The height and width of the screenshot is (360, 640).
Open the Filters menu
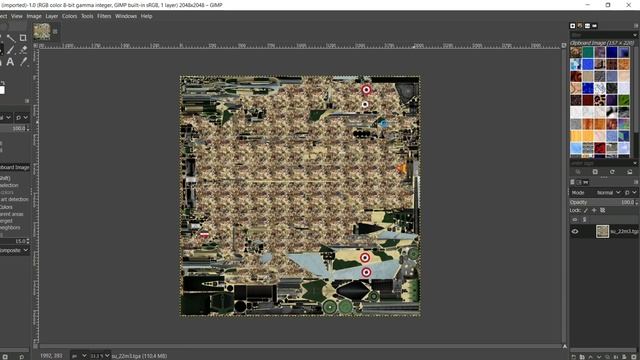pyautogui.click(x=104, y=16)
